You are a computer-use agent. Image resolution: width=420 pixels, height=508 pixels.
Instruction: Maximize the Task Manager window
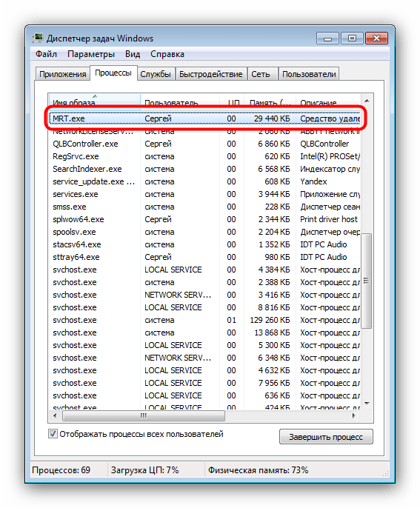[x=352, y=39]
